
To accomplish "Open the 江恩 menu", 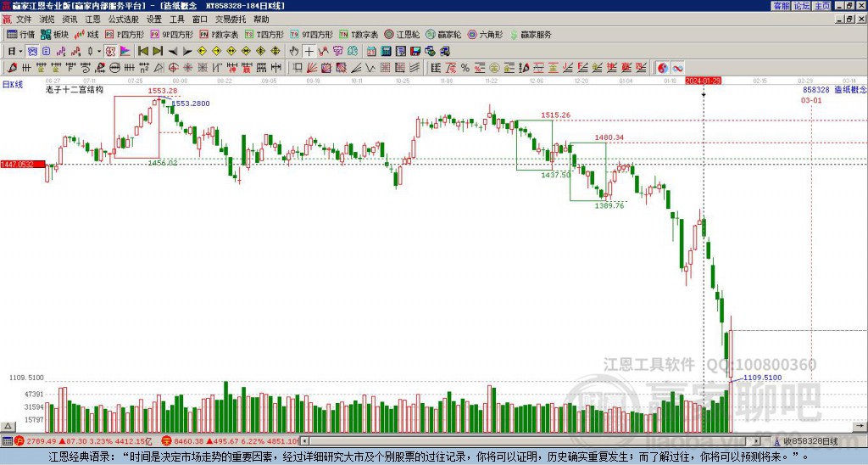I will point(92,20).
